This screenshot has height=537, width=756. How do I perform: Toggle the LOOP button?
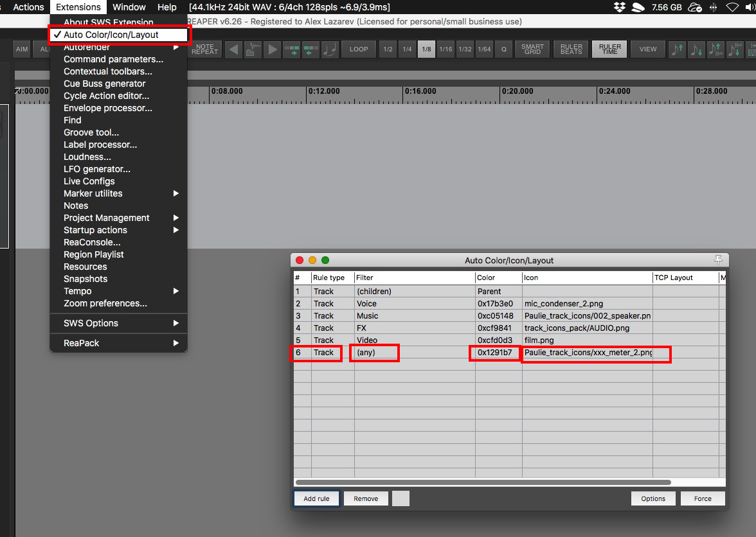(x=359, y=49)
